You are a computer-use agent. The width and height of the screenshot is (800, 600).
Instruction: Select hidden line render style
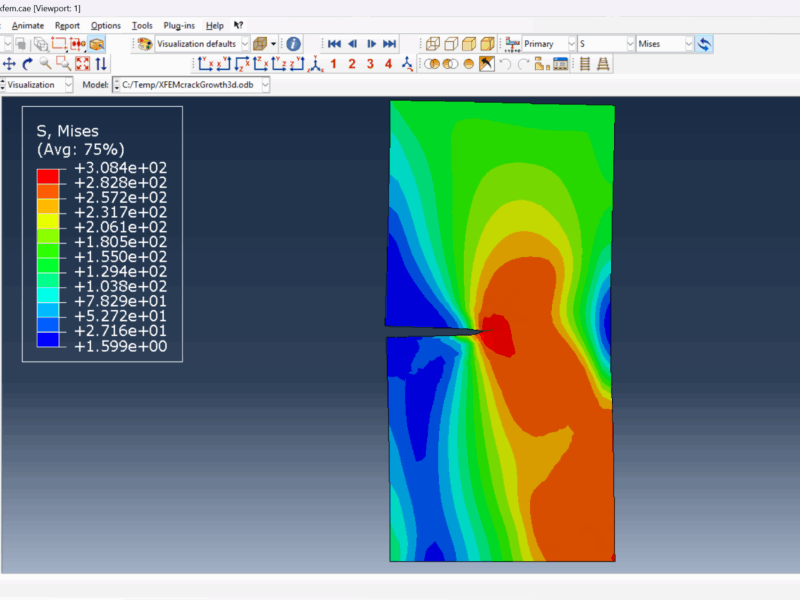(x=451, y=44)
